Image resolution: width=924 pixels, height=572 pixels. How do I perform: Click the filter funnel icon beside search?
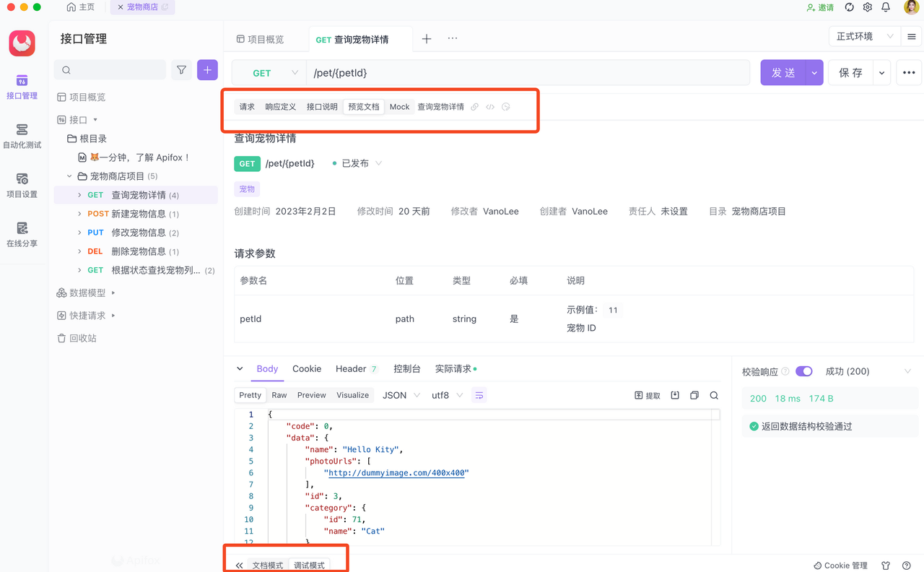(181, 70)
